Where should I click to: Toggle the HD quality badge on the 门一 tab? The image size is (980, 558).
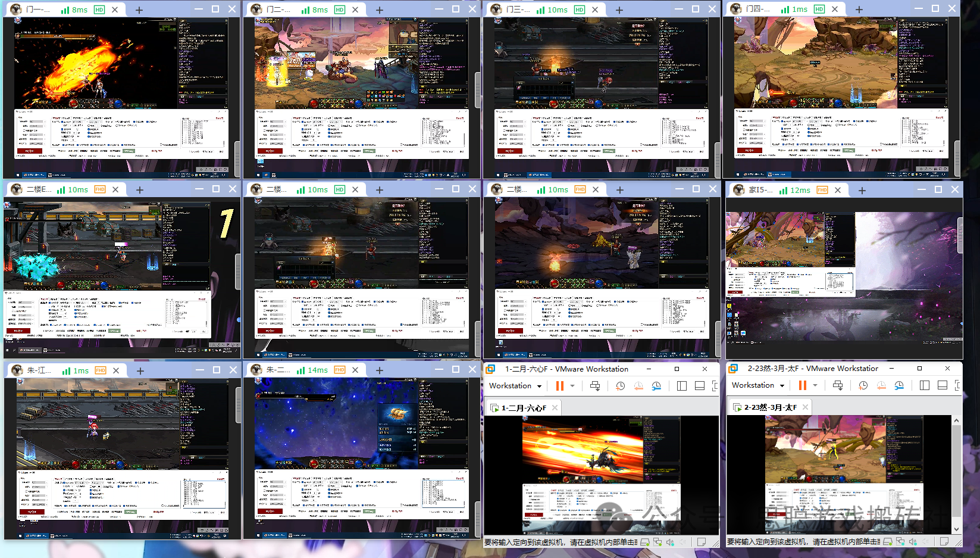(99, 10)
